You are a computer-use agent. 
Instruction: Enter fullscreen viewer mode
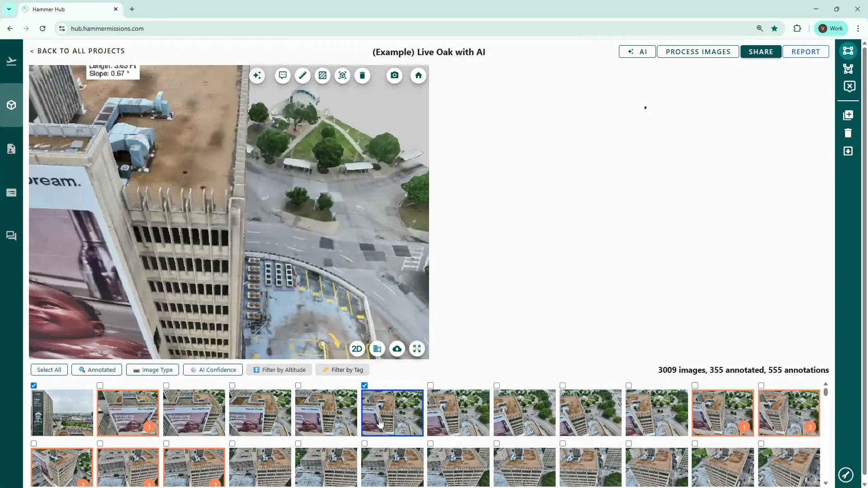point(417,349)
